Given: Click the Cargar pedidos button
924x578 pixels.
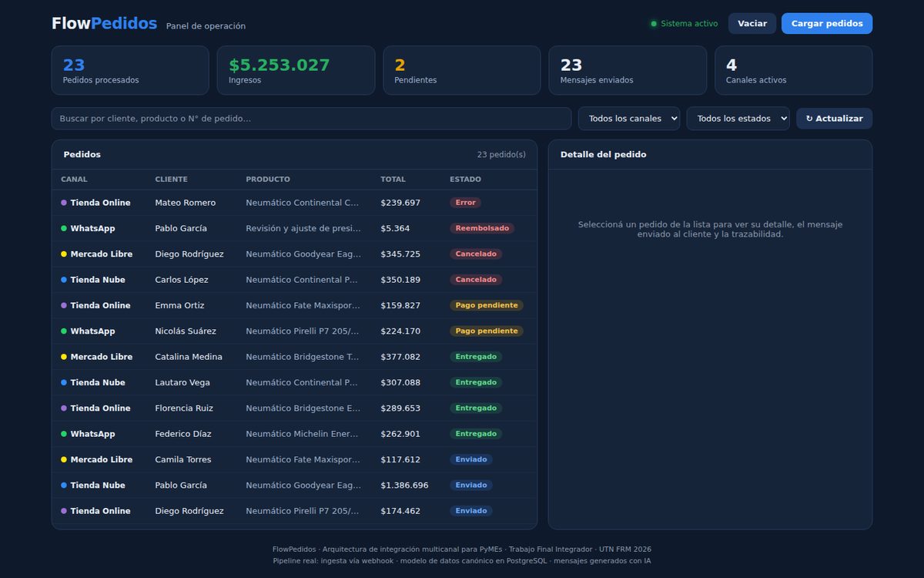Looking at the screenshot, I should (827, 23).
